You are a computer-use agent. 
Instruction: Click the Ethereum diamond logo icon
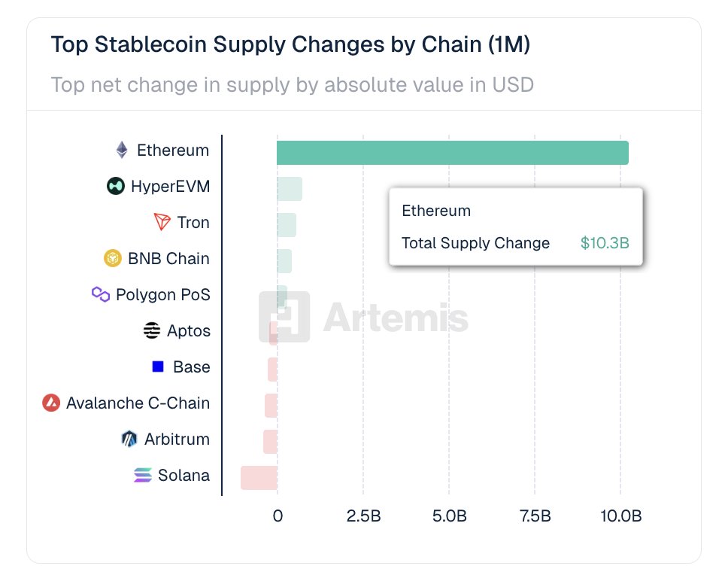122,150
